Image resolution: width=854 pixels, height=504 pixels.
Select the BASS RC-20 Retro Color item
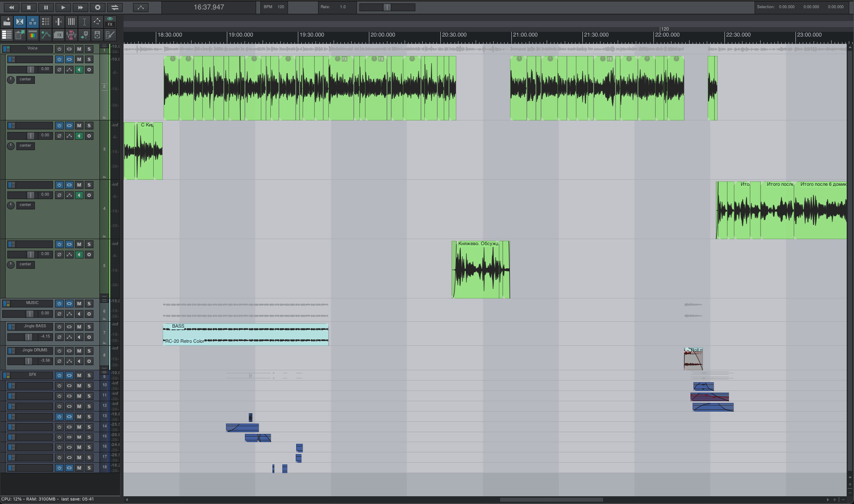(246, 335)
